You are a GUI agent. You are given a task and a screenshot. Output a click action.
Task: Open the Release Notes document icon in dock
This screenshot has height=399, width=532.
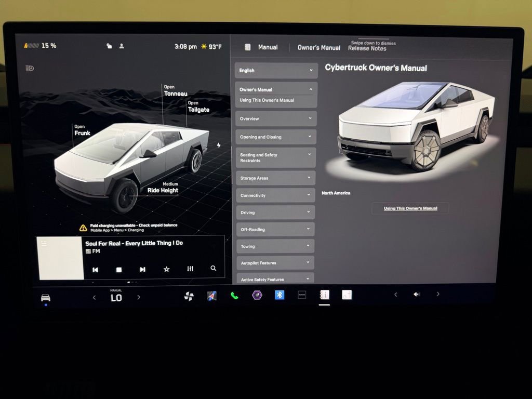pyautogui.click(x=347, y=294)
